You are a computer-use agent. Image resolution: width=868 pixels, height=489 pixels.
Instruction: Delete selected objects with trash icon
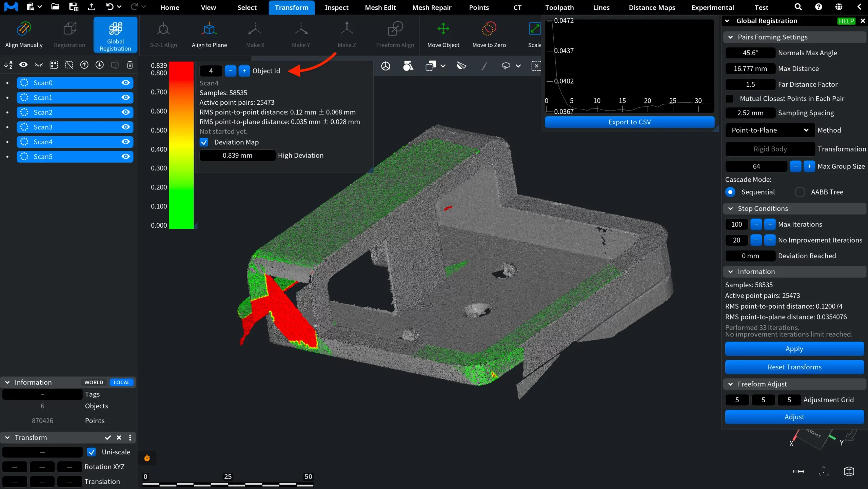pyautogui.click(x=130, y=65)
